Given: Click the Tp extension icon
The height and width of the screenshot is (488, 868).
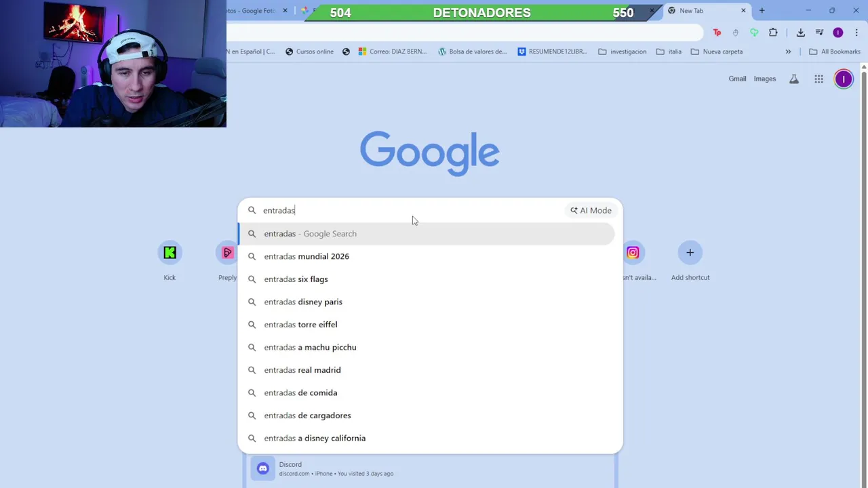Looking at the screenshot, I should pyautogui.click(x=717, y=33).
